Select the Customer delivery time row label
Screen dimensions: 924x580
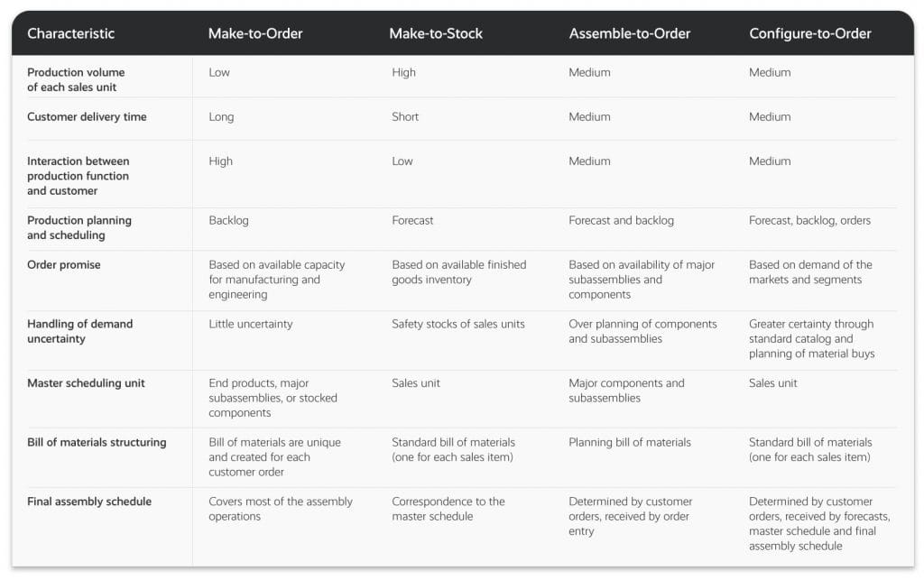click(x=87, y=117)
